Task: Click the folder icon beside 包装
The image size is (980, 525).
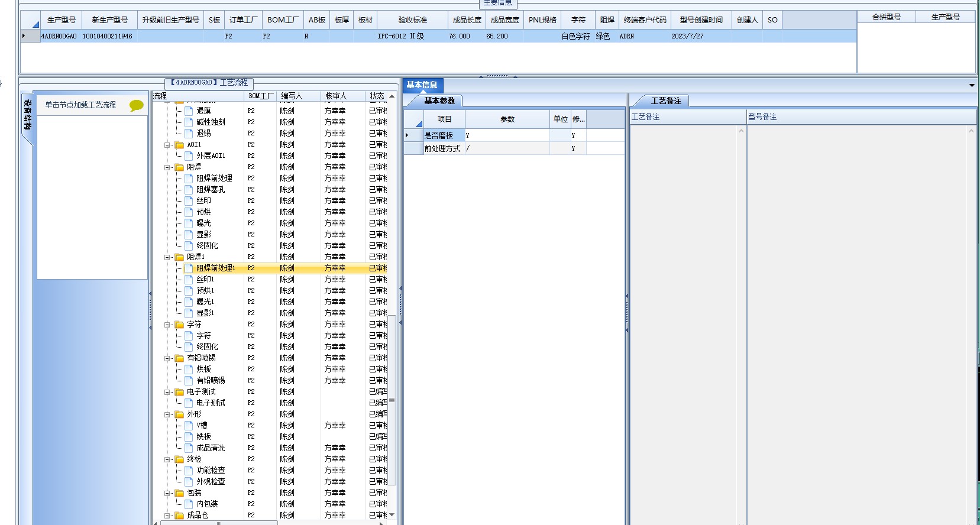Action: [179, 492]
